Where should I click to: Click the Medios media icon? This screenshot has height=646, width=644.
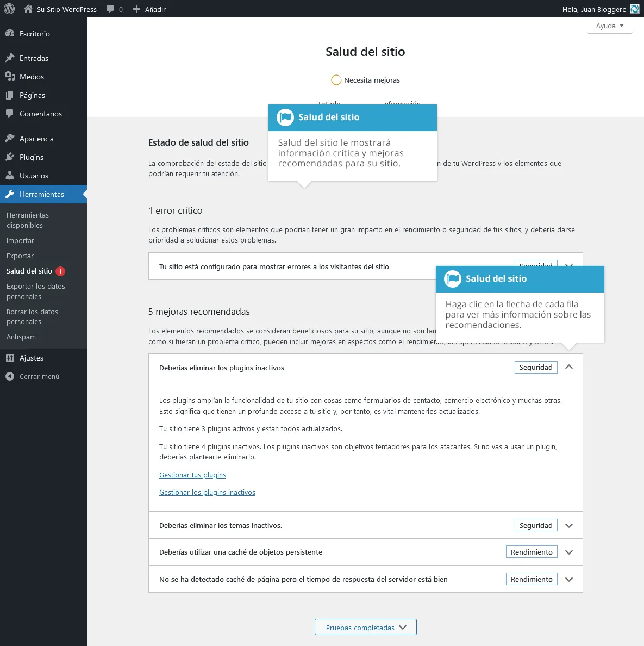coord(10,76)
